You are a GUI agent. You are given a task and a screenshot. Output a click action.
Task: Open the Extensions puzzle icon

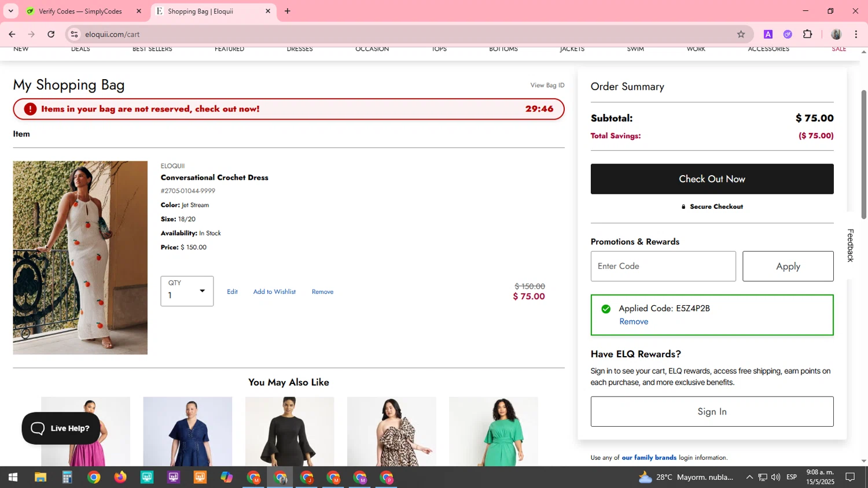tap(808, 34)
